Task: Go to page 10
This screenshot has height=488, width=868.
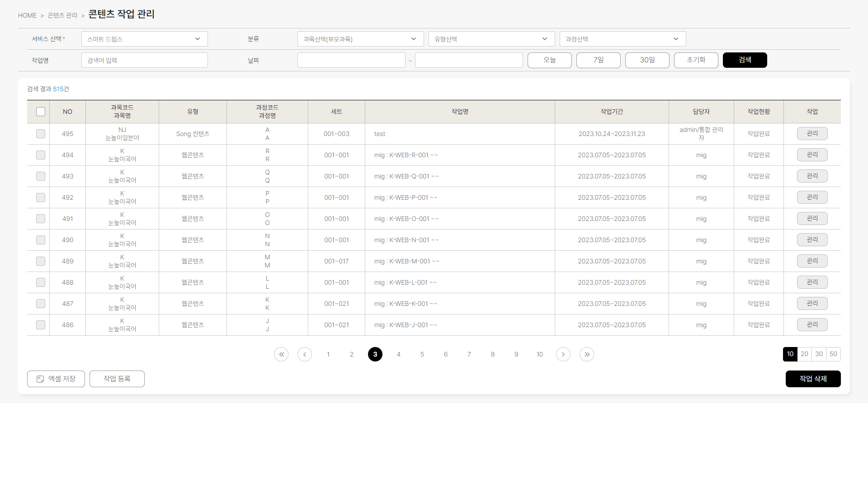Action: coord(540,354)
